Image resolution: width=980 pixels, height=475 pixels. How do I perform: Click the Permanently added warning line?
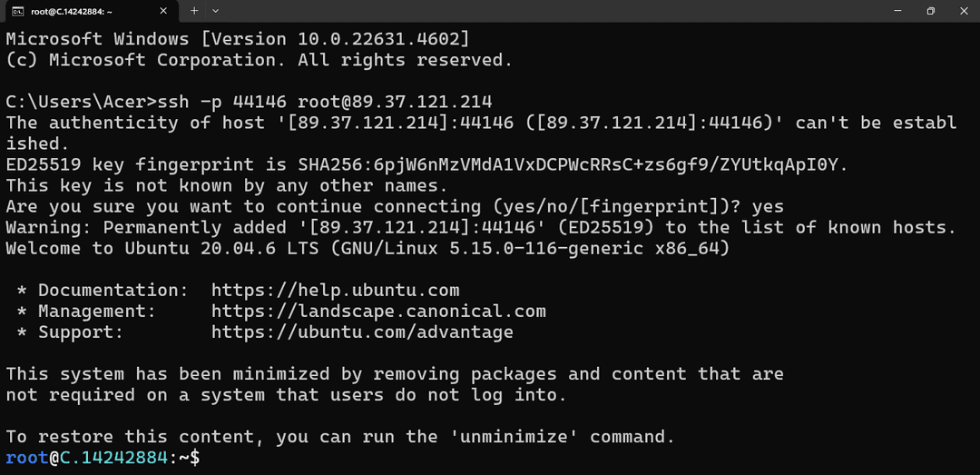coord(481,228)
